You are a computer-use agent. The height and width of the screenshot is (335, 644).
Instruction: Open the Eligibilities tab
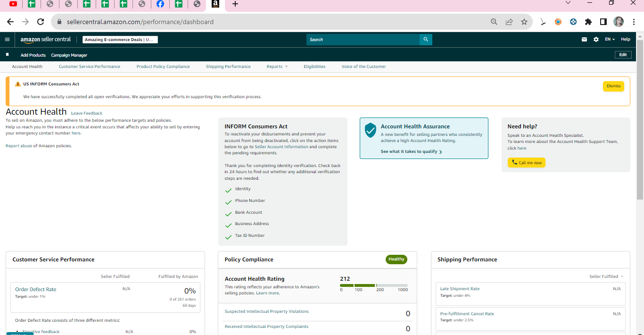tap(314, 67)
